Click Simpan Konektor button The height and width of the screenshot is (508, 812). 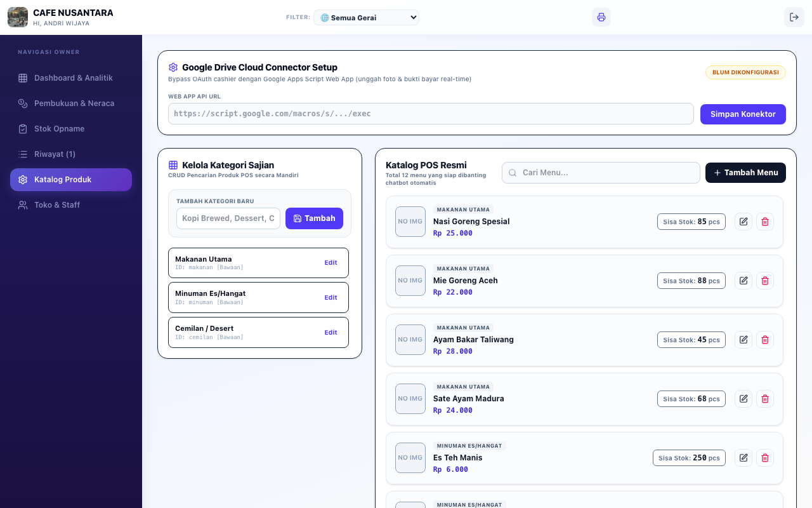743,114
